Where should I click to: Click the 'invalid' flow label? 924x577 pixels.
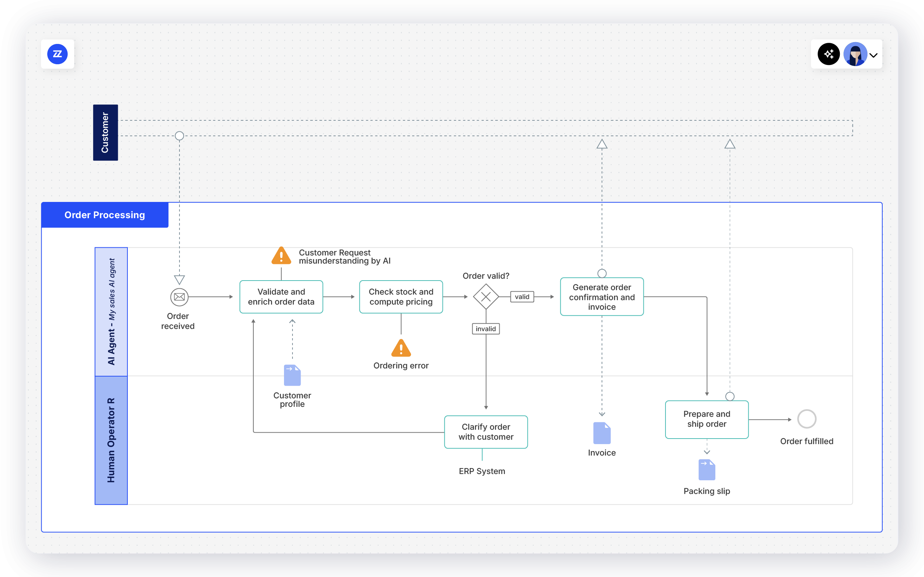486,329
